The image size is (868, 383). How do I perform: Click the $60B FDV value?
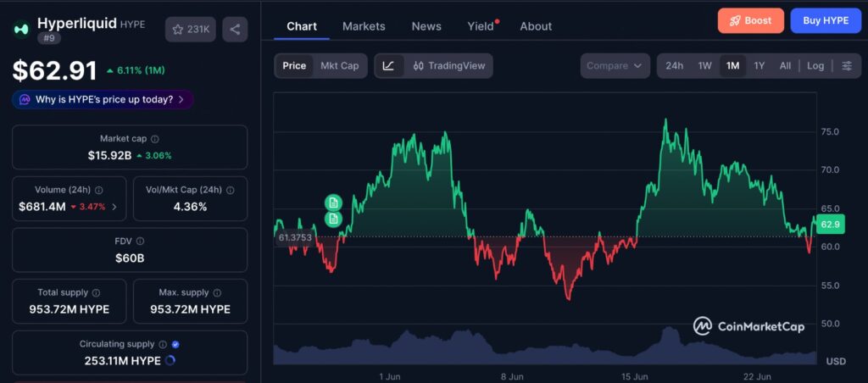[x=130, y=258]
